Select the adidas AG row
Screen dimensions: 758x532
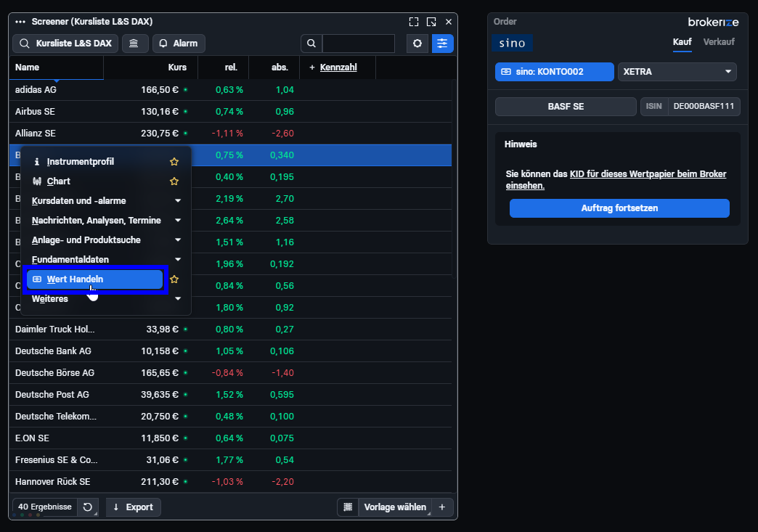[x=230, y=90]
